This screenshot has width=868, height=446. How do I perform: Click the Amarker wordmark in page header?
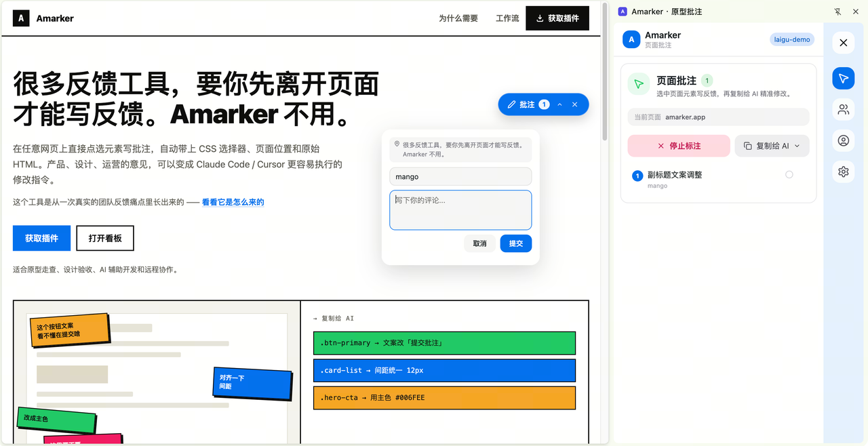[55, 18]
